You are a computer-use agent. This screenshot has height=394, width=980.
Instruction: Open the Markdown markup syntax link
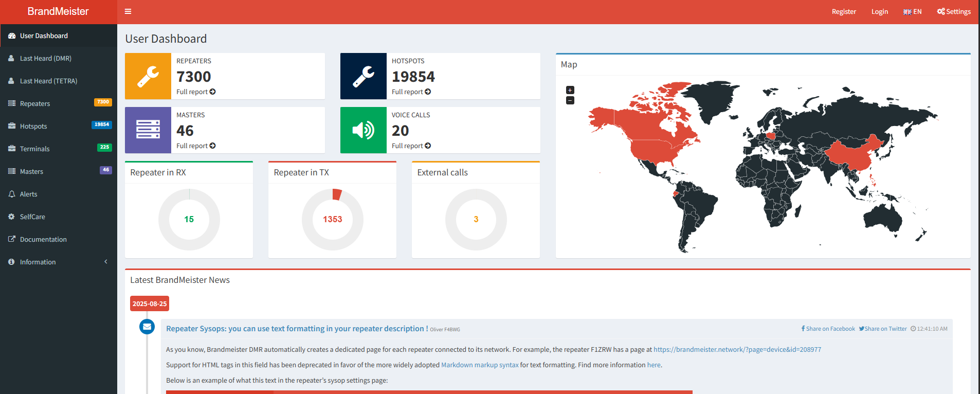(480, 365)
